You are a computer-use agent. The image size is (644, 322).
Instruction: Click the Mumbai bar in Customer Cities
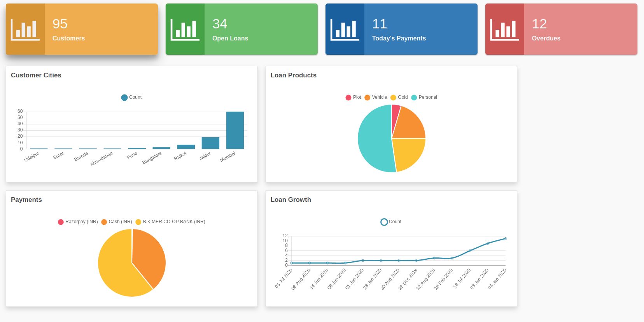[x=235, y=130]
